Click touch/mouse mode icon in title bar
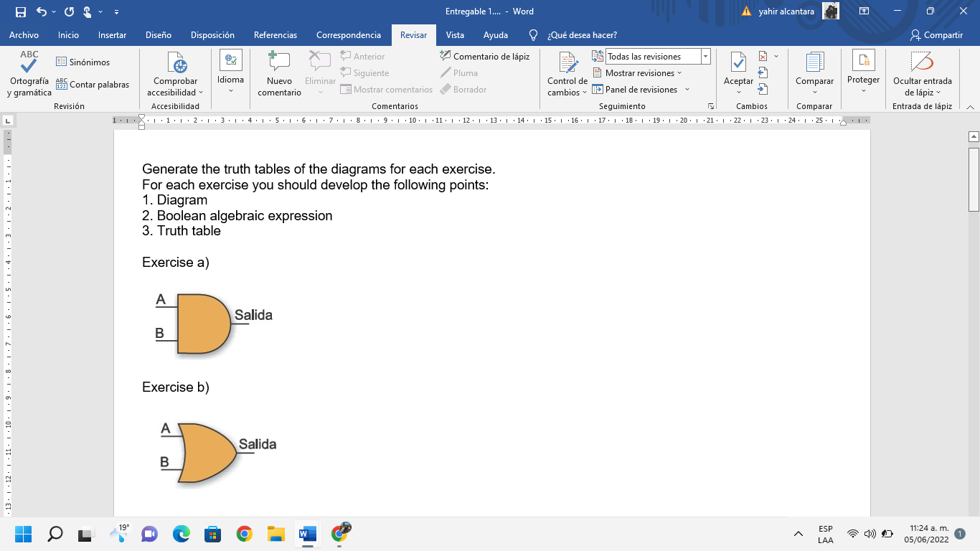The image size is (980, 551). (88, 11)
